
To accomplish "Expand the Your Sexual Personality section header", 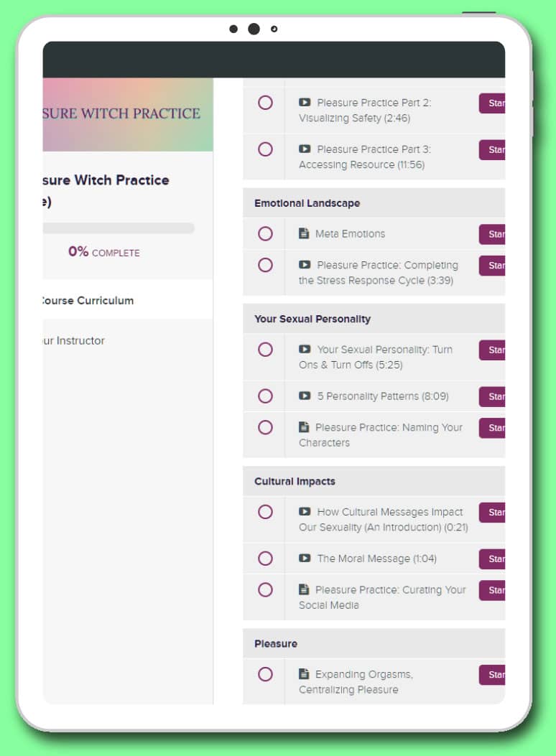I will (x=374, y=319).
